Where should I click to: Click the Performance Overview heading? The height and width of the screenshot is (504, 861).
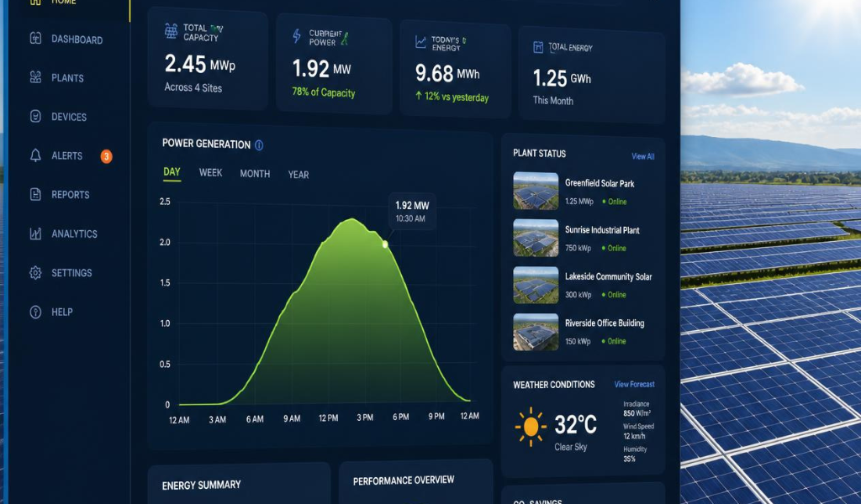coord(404,480)
